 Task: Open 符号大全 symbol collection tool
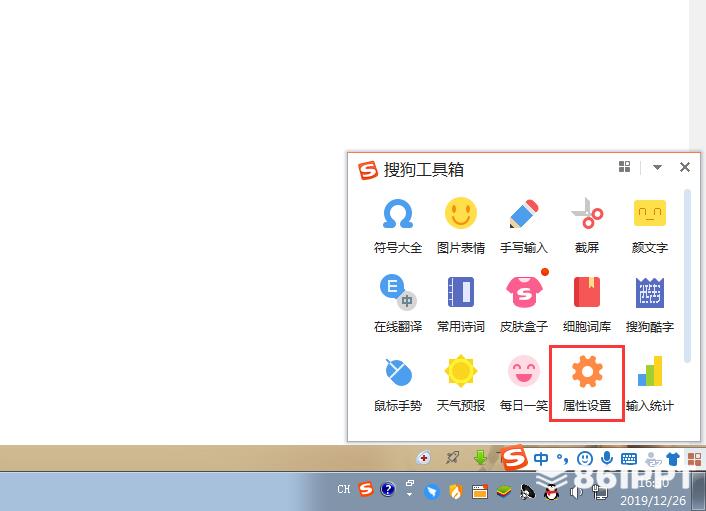click(x=398, y=226)
